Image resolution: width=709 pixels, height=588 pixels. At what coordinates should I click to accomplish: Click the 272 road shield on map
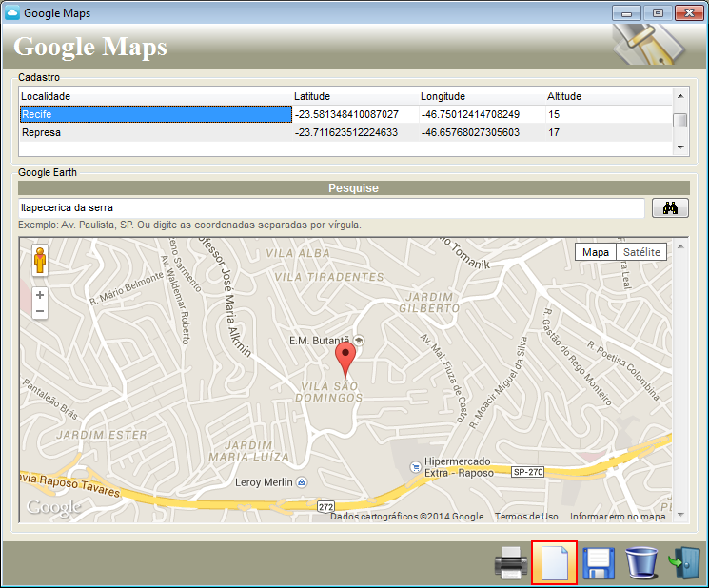pyautogui.click(x=326, y=506)
